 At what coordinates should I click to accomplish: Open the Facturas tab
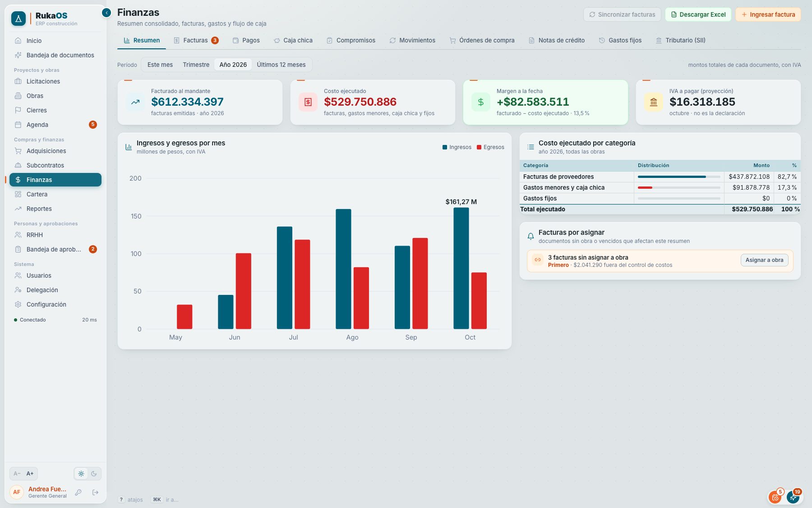click(196, 40)
